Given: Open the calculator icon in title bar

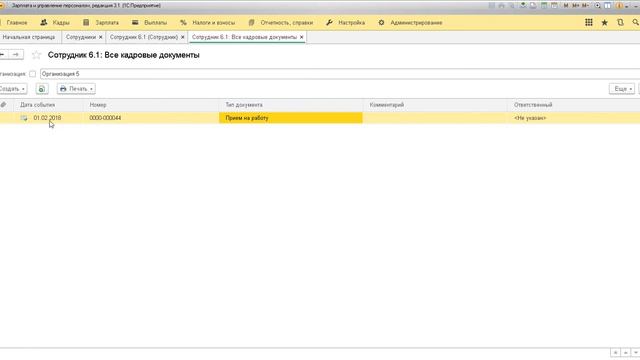Looking at the screenshot, I should [544, 5].
